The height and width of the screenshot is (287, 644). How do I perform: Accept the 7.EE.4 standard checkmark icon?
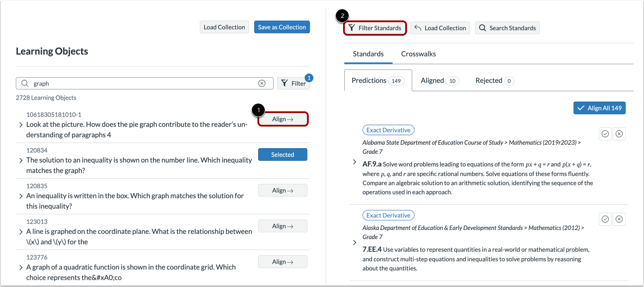[605, 219]
